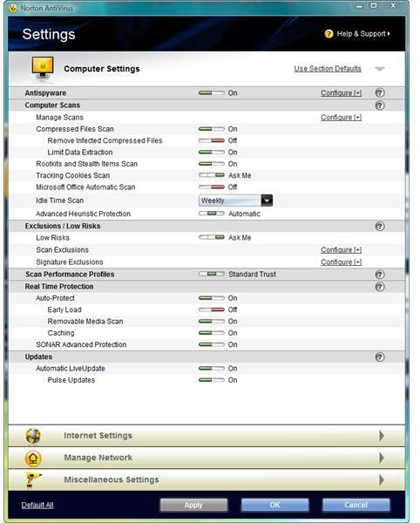420x523 pixels.
Task: Click the Norton AntiVirus title bar icon
Action: [x=13, y=8]
